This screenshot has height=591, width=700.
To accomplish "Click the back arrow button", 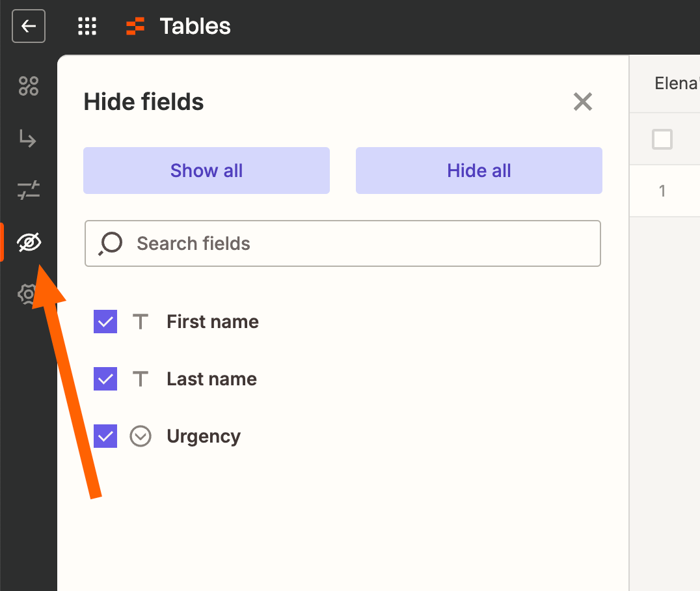I will 29,27.
